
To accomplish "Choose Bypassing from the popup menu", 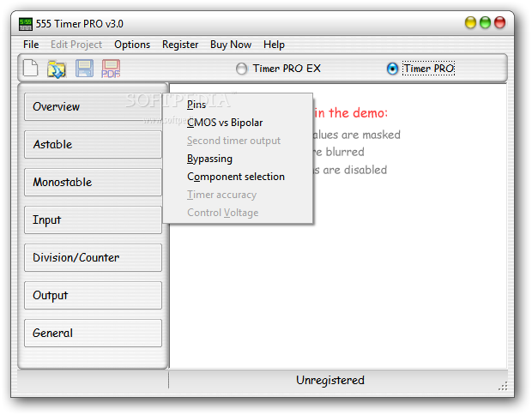I will (x=238, y=159).
